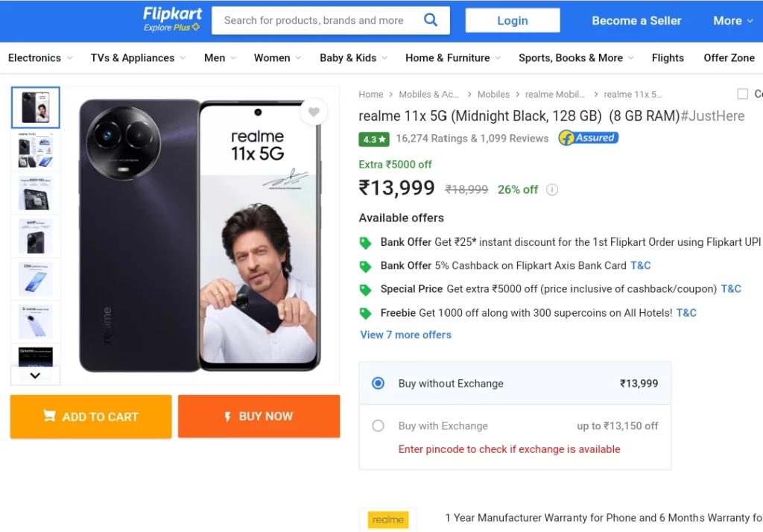Expand the Electronics category dropdown

[40, 58]
